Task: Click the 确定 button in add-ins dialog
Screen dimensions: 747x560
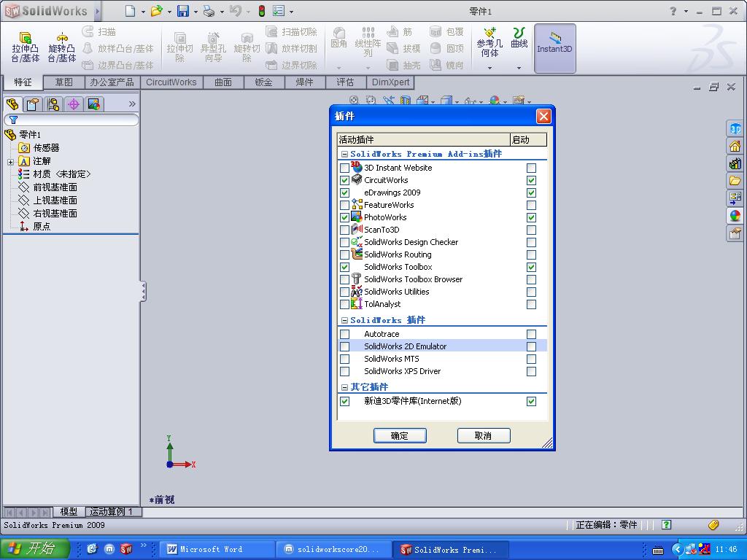Action: point(400,436)
